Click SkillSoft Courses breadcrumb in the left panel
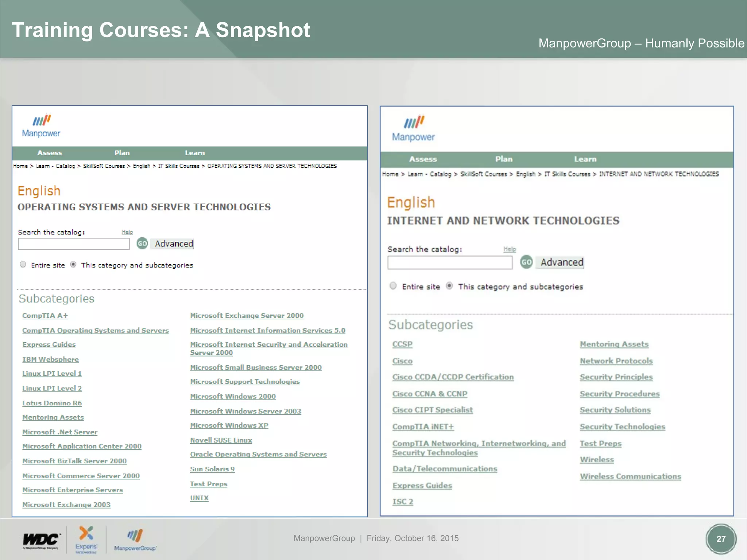Screen dimensions: 747x560 click(x=104, y=166)
